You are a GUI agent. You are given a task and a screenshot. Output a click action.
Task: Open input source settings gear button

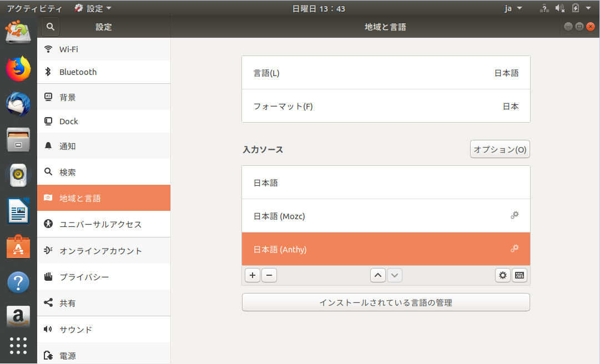503,275
